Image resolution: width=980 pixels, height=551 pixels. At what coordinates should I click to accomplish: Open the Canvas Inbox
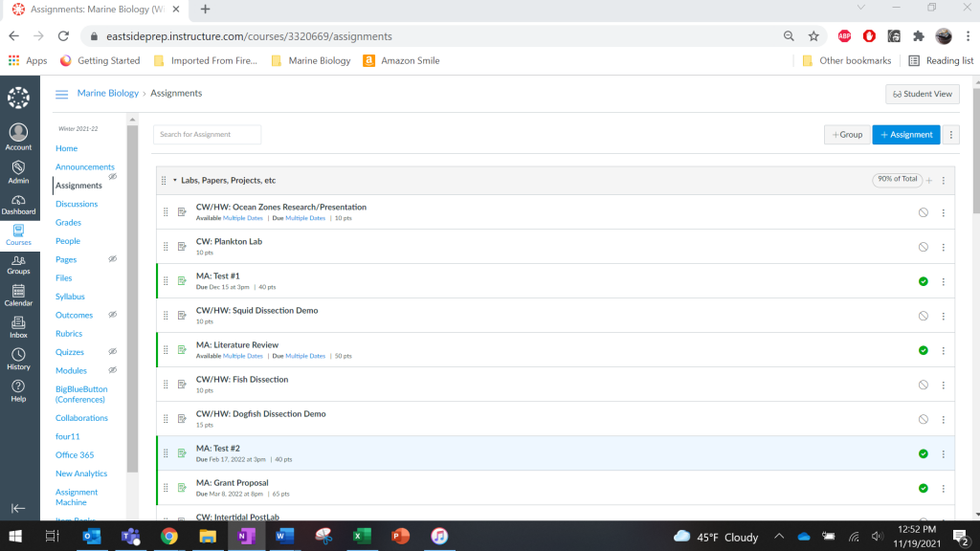19,327
